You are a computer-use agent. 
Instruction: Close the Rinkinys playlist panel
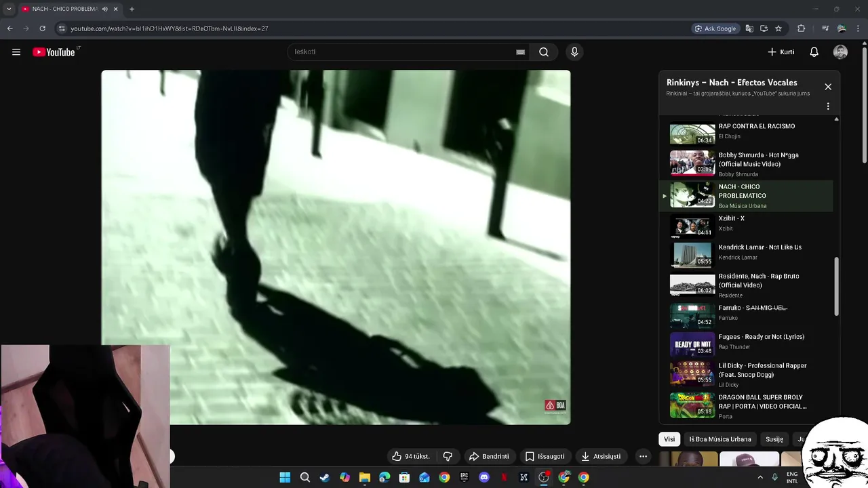828,87
